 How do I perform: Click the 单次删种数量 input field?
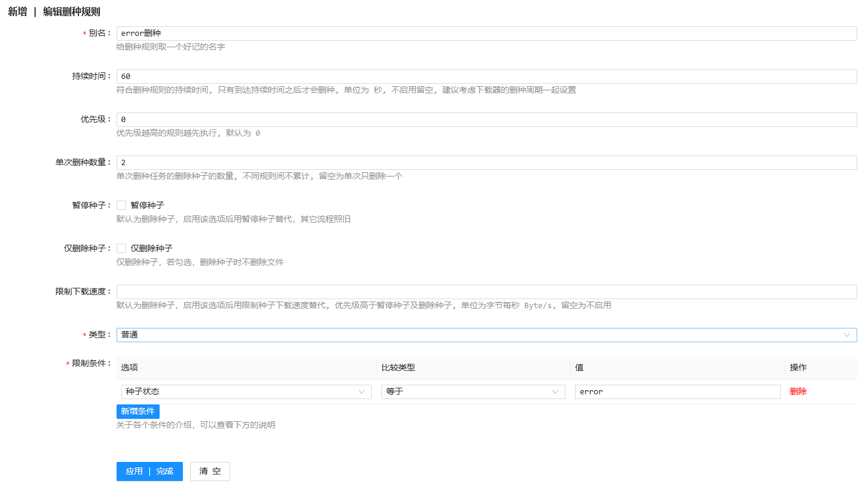(x=486, y=163)
